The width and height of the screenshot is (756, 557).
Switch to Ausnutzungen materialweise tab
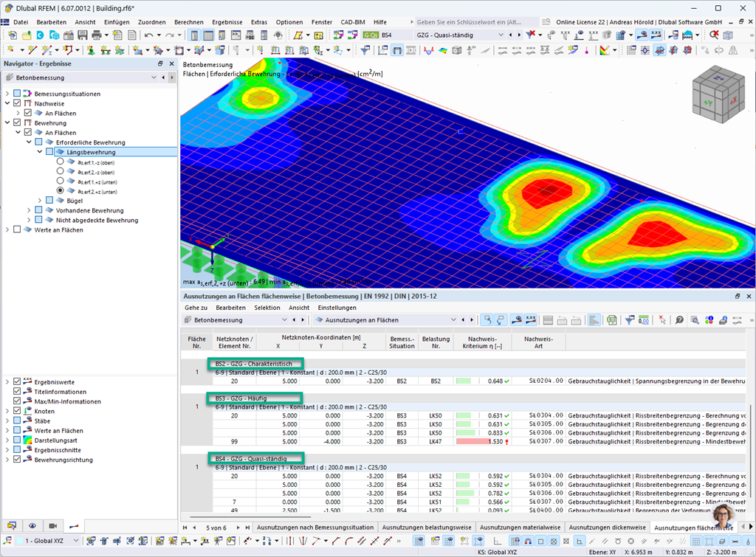(x=520, y=527)
